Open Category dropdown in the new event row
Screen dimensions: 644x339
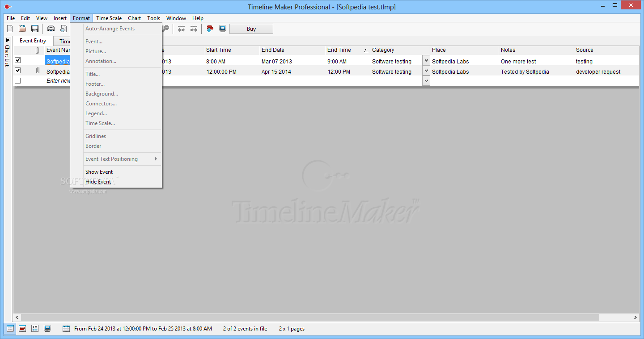pos(426,81)
